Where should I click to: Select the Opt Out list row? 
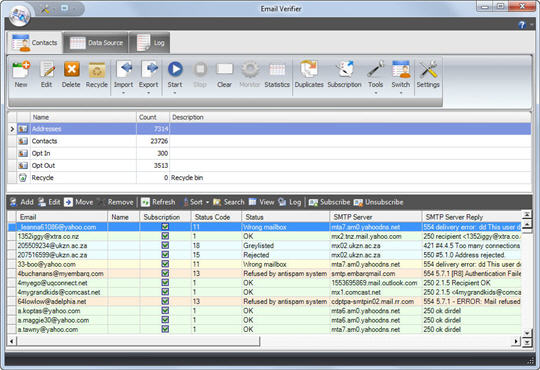269,165
